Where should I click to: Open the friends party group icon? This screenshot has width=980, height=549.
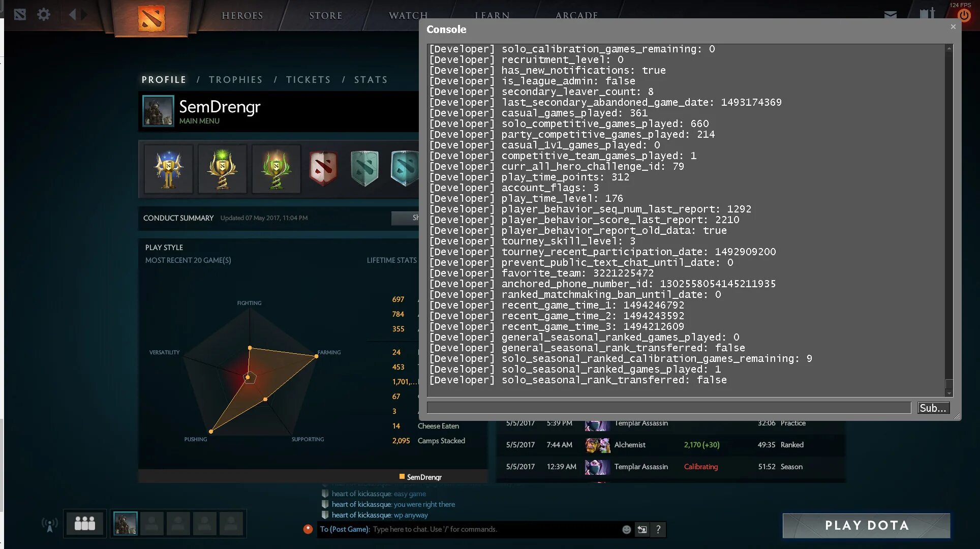(x=84, y=523)
